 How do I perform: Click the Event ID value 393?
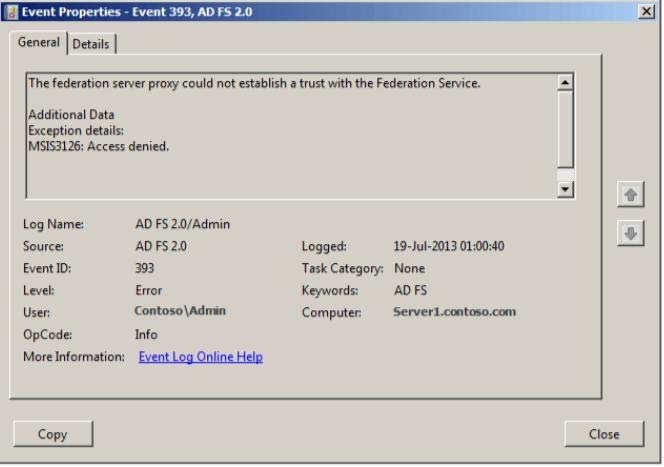click(145, 268)
